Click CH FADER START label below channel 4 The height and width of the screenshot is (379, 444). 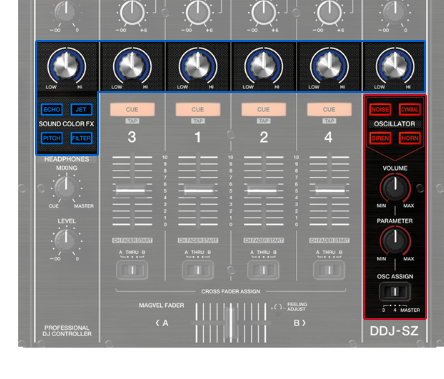pyautogui.click(x=329, y=240)
